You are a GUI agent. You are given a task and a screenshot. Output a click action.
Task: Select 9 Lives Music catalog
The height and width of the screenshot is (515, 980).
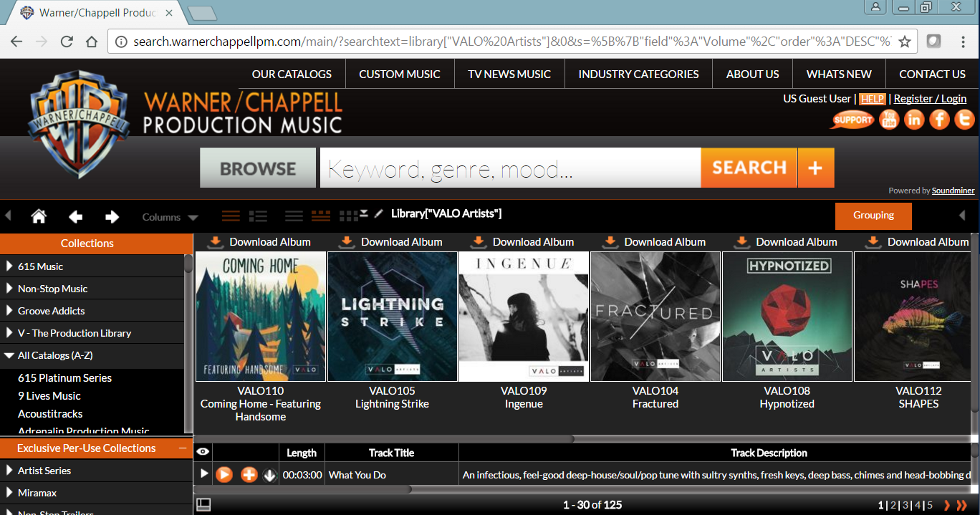point(49,395)
